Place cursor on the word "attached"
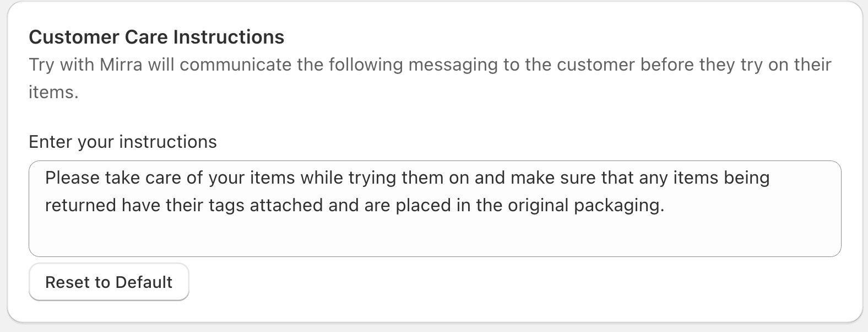The width and height of the screenshot is (868, 332). (286, 205)
